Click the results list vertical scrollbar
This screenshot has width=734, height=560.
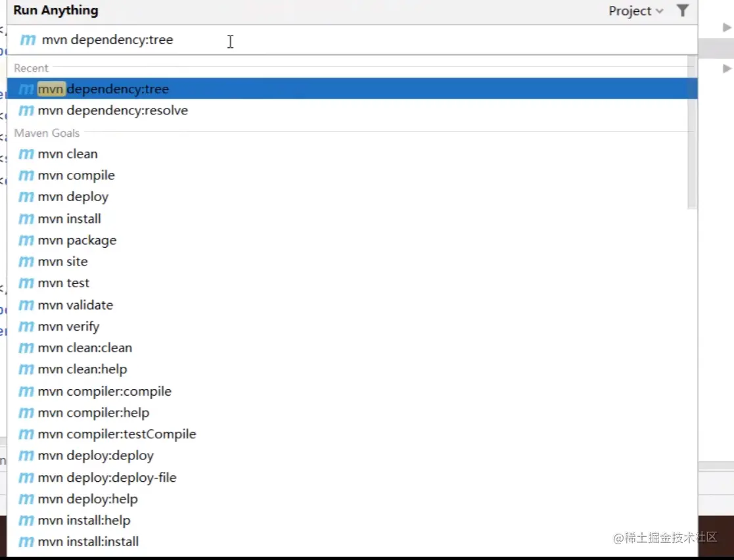pyautogui.click(x=692, y=133)
